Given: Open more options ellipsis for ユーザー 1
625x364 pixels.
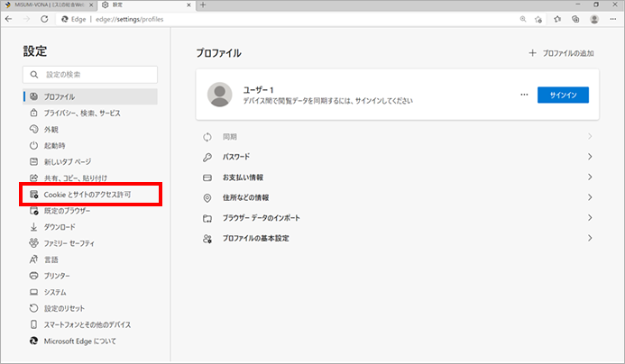Looking at the screenshot, I should [524, 95].
